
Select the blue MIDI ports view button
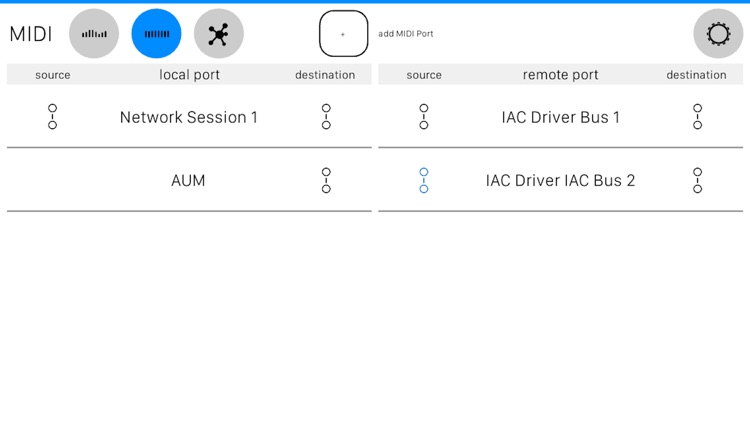click(x=156, y=33)
